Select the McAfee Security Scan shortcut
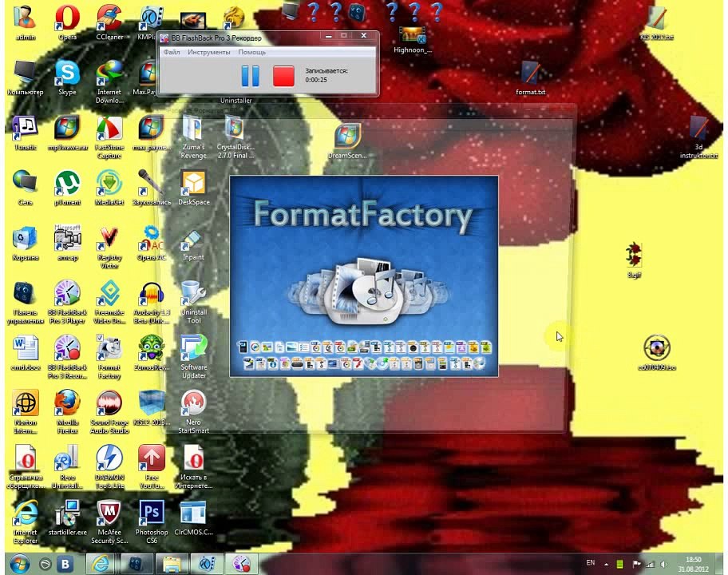This screenshot has width=728, height=575. point(109,523)
